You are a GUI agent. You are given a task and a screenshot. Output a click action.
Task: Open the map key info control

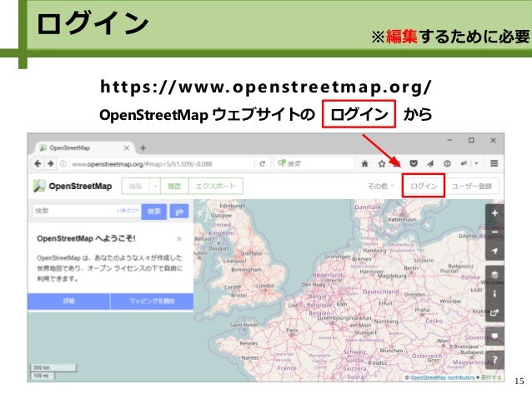click(494, 293)
